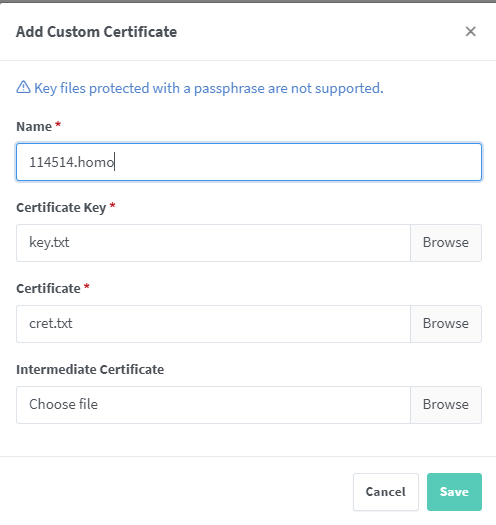Click the Add Custom Certificate title
496x525 pixels.
point(96,32)
